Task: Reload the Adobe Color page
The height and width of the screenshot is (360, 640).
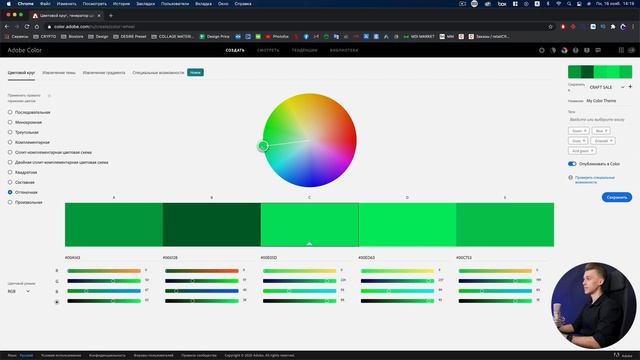Action: [27, 27]
